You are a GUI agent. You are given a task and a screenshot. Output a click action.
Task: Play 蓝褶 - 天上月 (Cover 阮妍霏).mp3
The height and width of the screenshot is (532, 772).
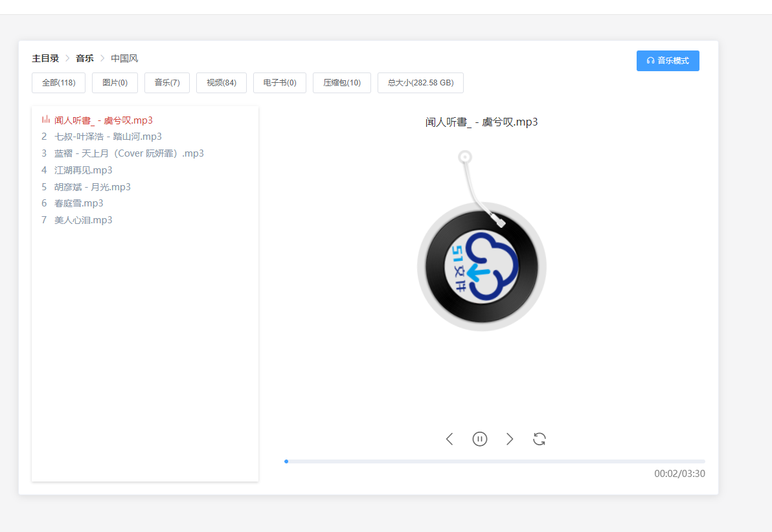point(129,153)
